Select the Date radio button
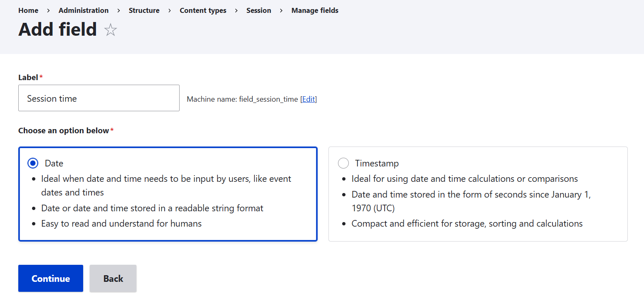Viewport: 644px width, 303px height. point(32,163)
